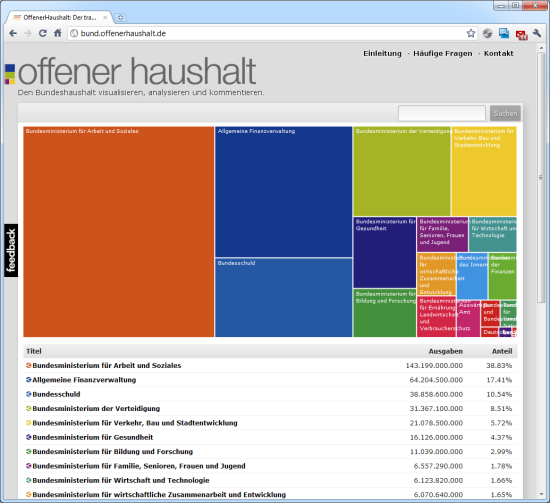Click the bullet icon beside Bundesschuld
Image resolution: width=550 pixels, height=503 pixels.
pos(29,394)
